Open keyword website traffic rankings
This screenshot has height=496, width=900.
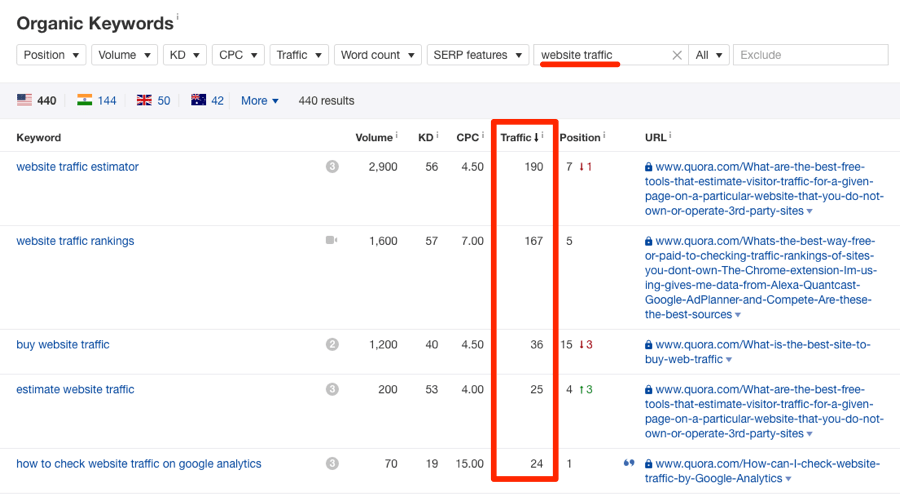coord(75,241)
